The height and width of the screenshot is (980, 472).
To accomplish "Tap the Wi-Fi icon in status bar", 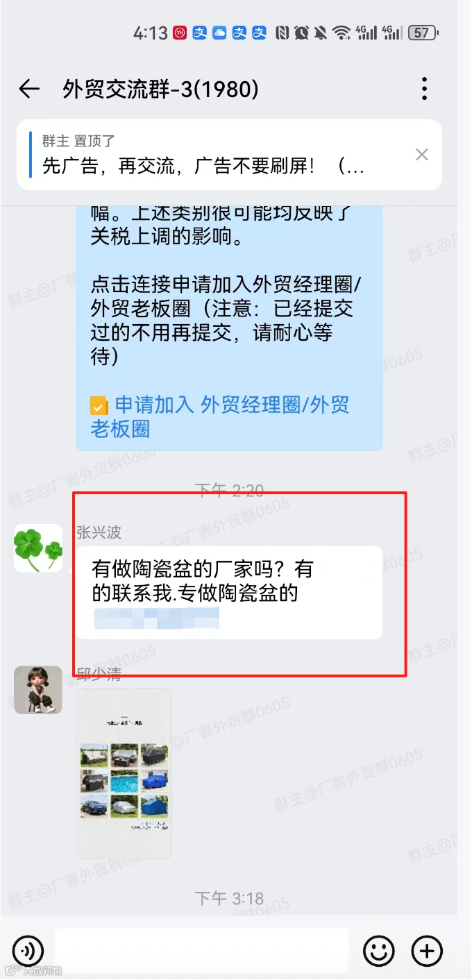I will click(342, 33).
